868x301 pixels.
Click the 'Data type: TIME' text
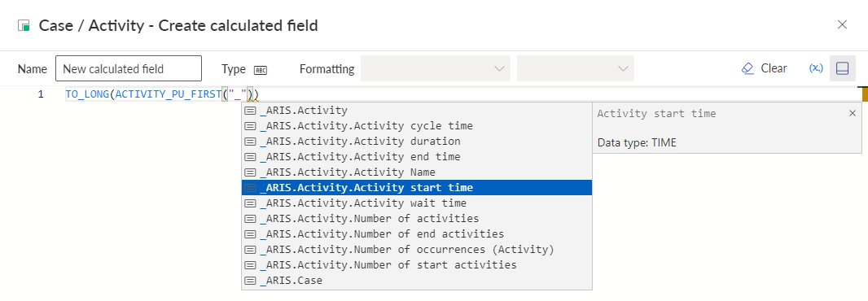(637, 142)
